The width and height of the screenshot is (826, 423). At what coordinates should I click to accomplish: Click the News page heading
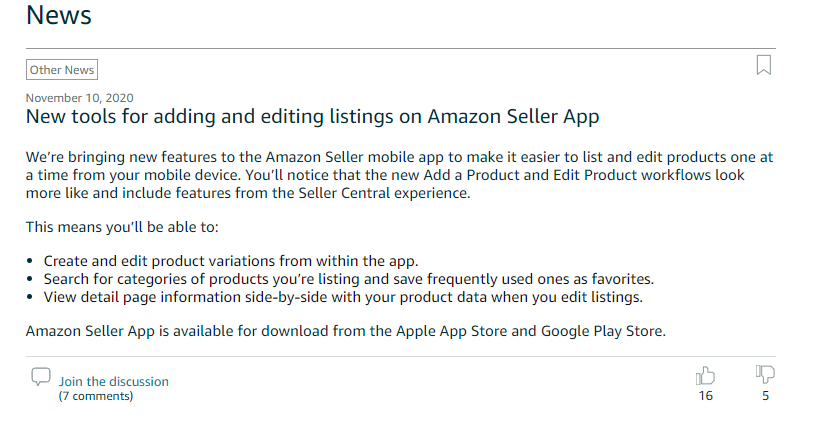point(59,16)
